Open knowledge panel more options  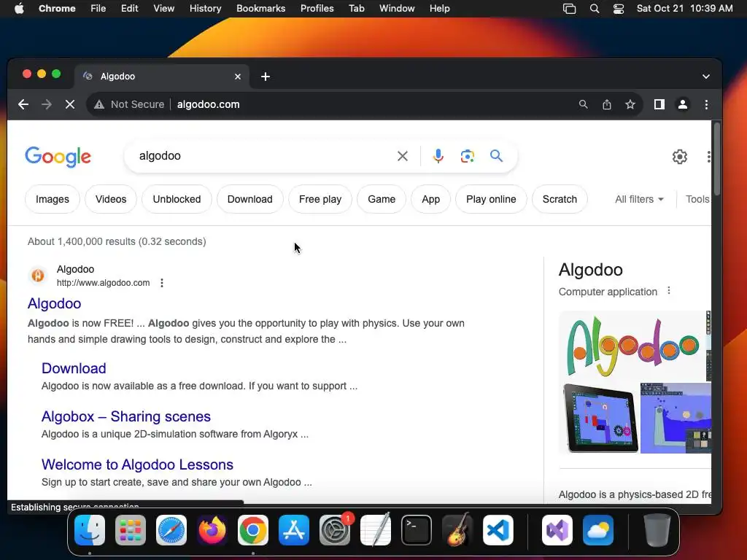coord(669,290)
